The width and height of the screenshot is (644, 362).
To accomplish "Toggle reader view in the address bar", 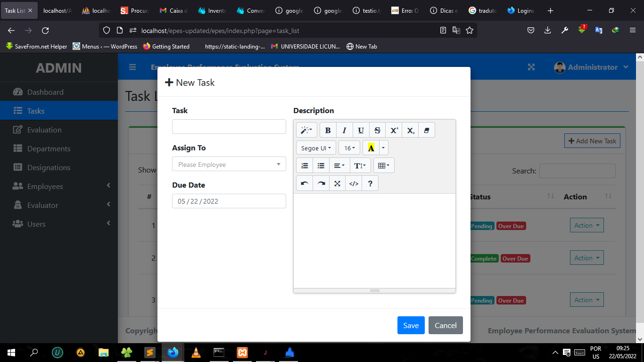I will click(x=443, y=30).
